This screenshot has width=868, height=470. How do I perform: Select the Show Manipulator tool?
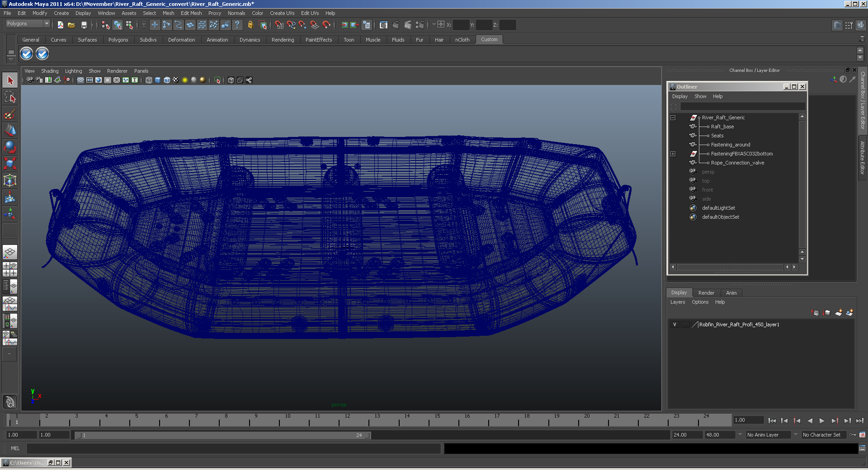coord(10,214)
